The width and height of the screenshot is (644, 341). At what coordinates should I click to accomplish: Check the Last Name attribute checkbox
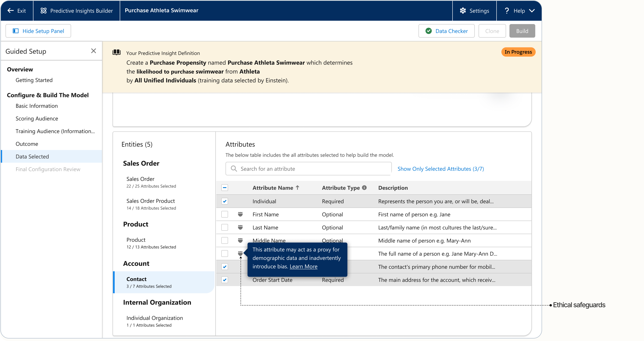tap(224, 227)
